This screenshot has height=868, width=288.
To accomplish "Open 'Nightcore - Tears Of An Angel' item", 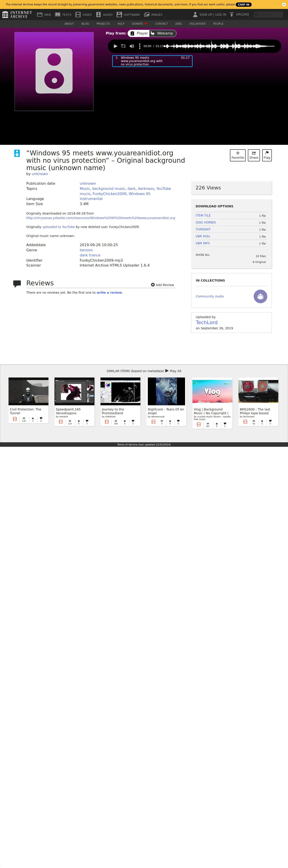I will point(166,402).
